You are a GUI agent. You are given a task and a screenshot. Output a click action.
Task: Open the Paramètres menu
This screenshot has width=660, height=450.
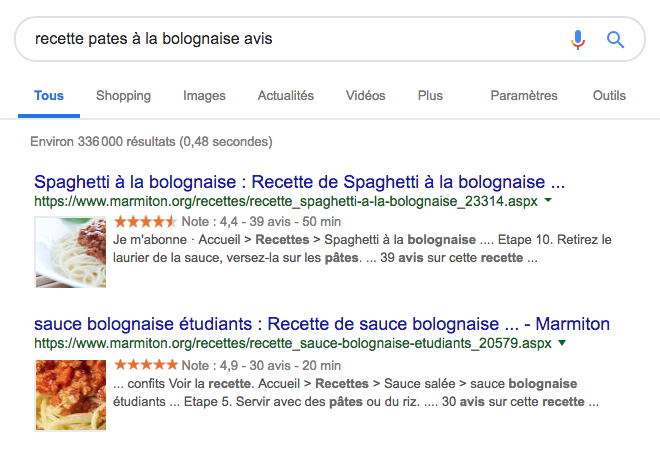pyautogui.click(x=524, y=96)
